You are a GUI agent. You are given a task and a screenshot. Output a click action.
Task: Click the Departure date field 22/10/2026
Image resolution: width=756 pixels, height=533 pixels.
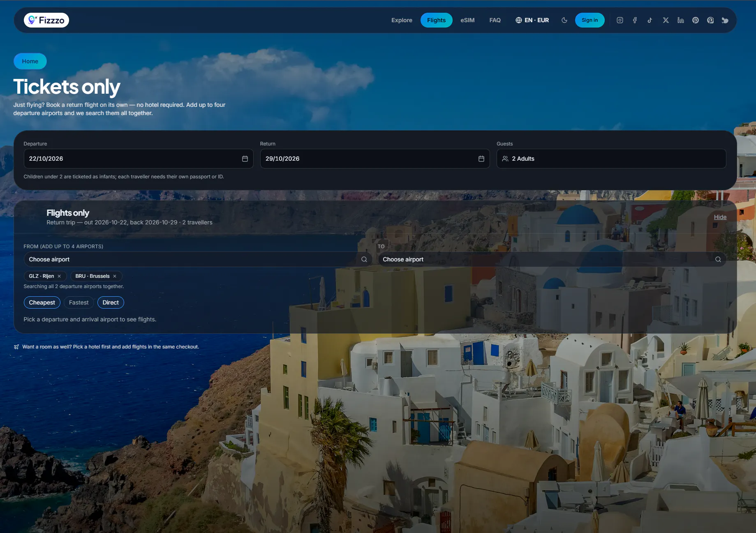[139, 159]
